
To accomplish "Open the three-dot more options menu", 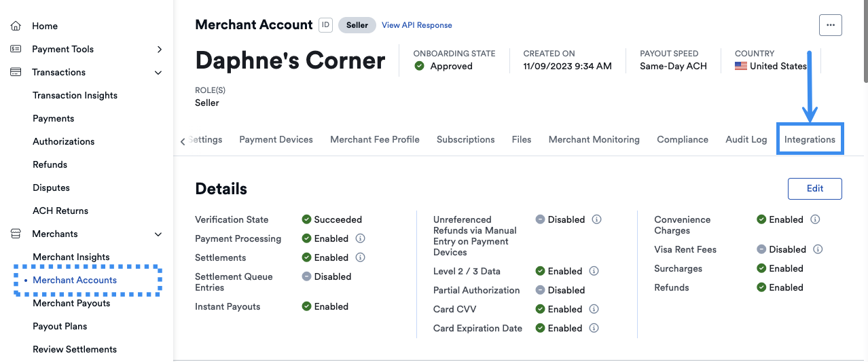I will click(x=830, y=25).
